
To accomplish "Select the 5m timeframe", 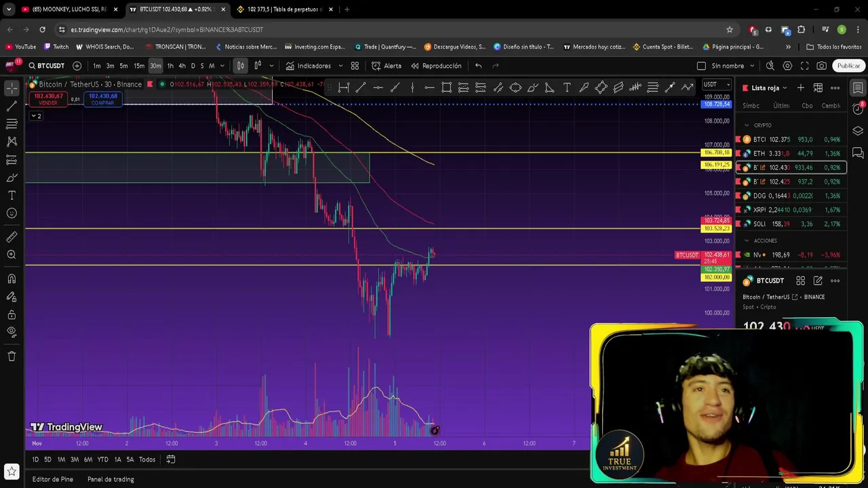I will pos(123,66).
